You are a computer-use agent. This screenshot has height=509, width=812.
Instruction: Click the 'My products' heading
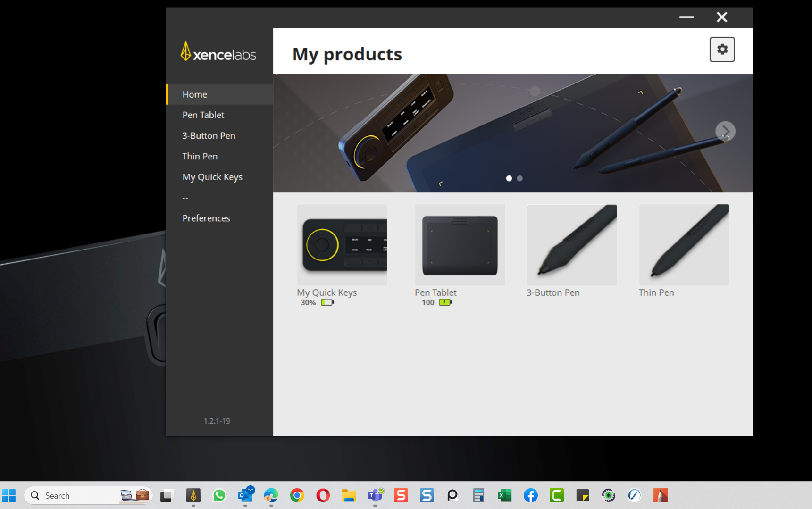click(x=347, y=54)
